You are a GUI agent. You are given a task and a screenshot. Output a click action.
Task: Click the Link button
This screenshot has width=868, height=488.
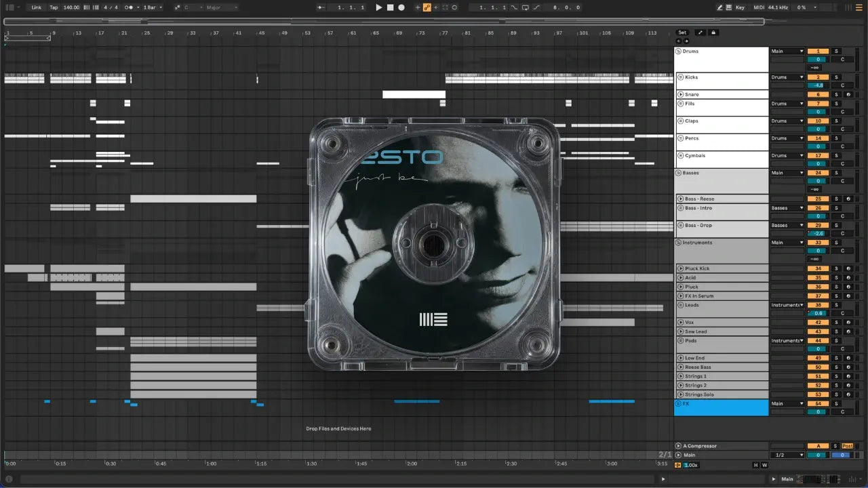tap(36, 7)
